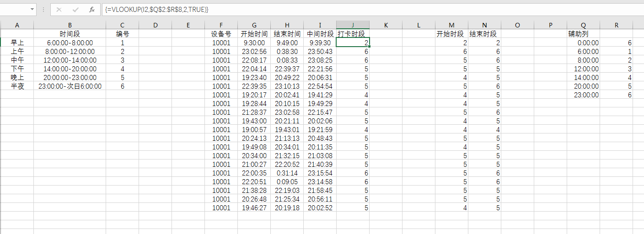This screenshot has height=234, width=644.
Task: Click the 打卡时段 header cell
Action: [353, 34]
